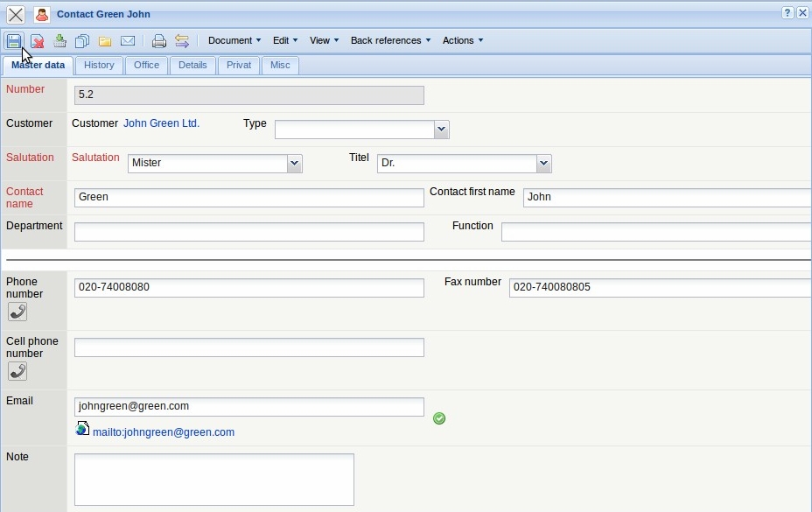Delete the contact with the red X icon

[x=37, y=41]
